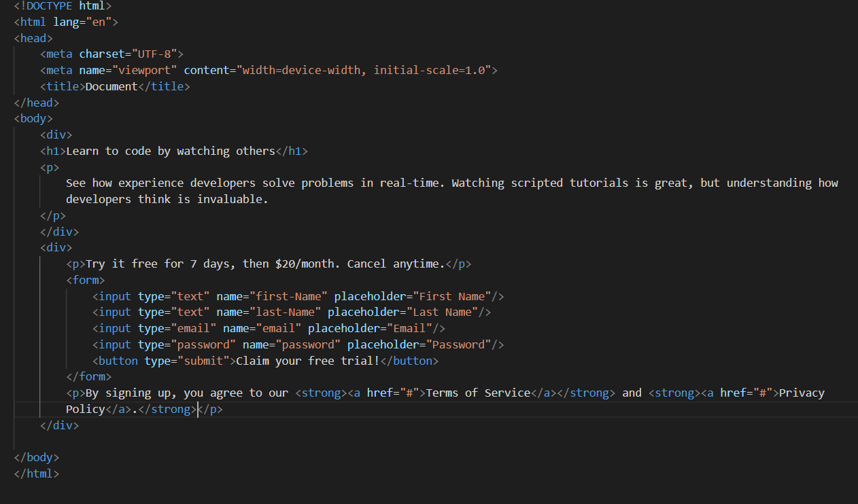Click the opening body tag

[33, 119]
